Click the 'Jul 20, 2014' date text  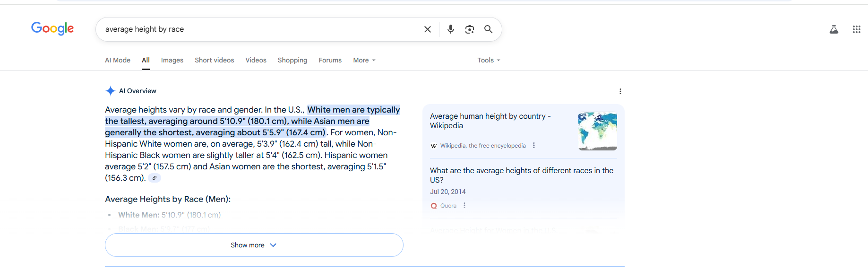pos(448,192)
